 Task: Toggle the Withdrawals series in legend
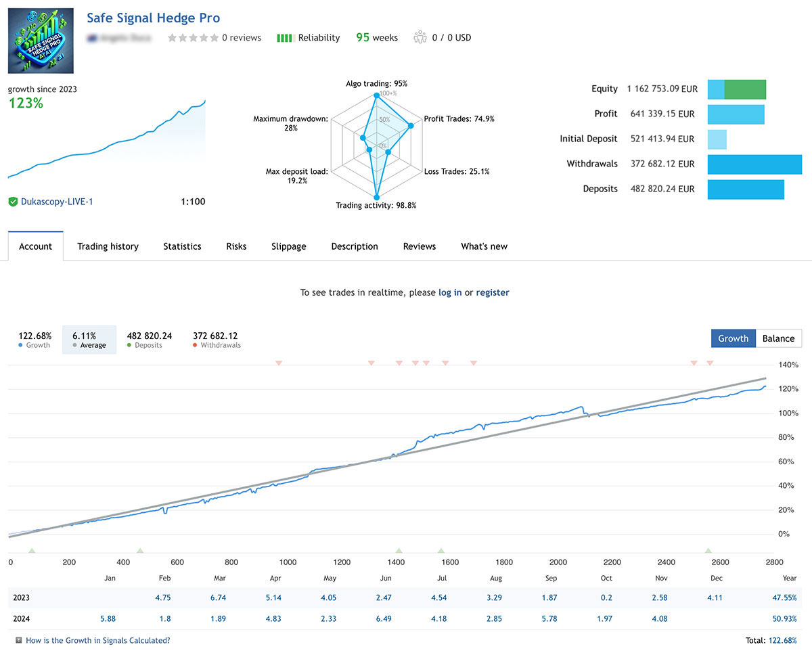click(217, 340)
